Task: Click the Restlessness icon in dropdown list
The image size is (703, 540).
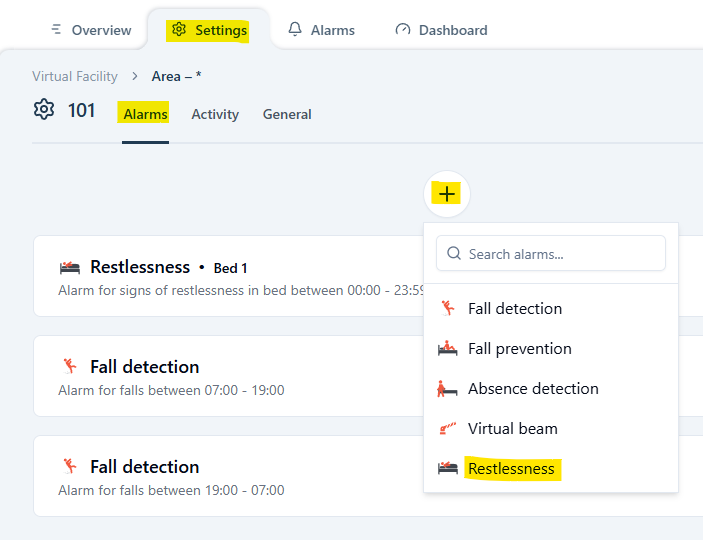Action: (448, 469)
